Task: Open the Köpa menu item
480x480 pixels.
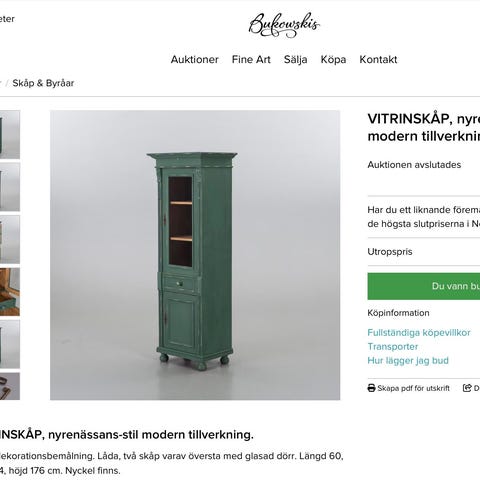Action: click(x=333, y=60)
